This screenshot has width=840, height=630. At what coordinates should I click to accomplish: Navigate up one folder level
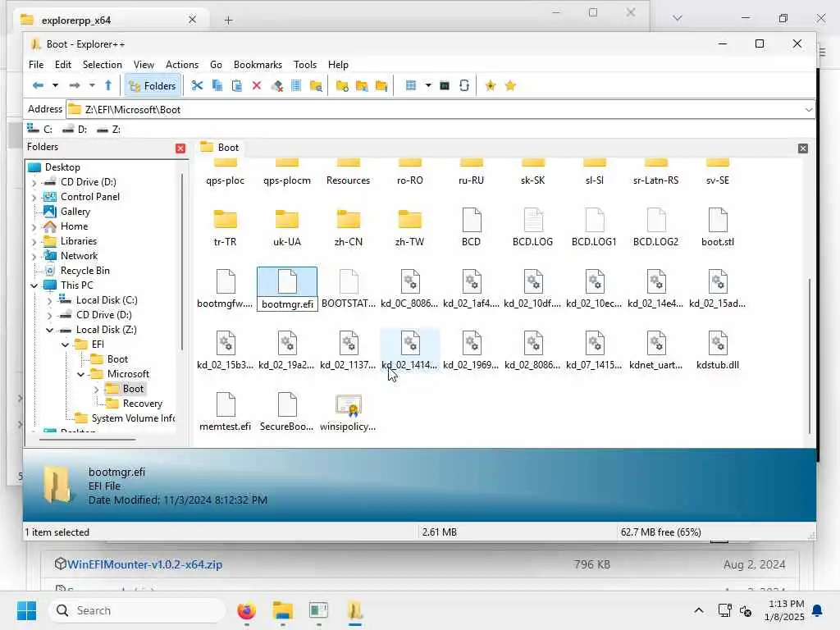point(108,85)
